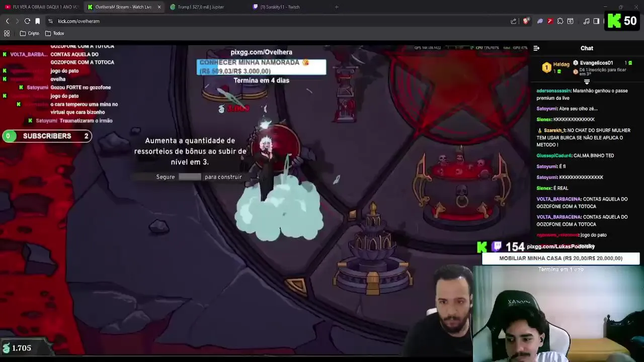Viewport: 644px width, 362px height.
Task: Click the SUBSCRIBERS 2 overlay counter
Action: click(46, 136)
